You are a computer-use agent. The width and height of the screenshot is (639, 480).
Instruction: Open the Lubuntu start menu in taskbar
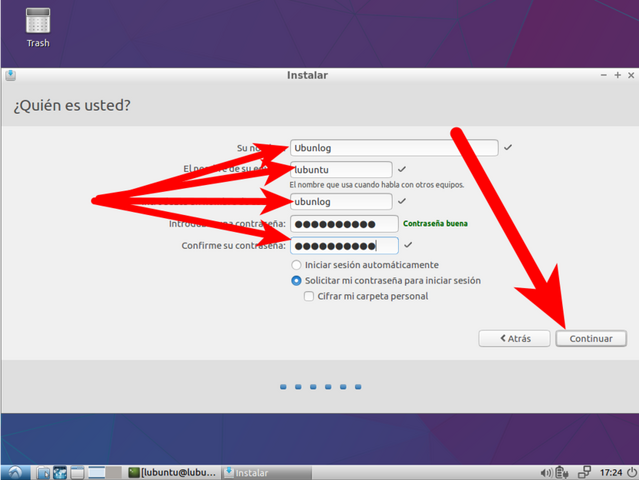[x=15, y=473]
